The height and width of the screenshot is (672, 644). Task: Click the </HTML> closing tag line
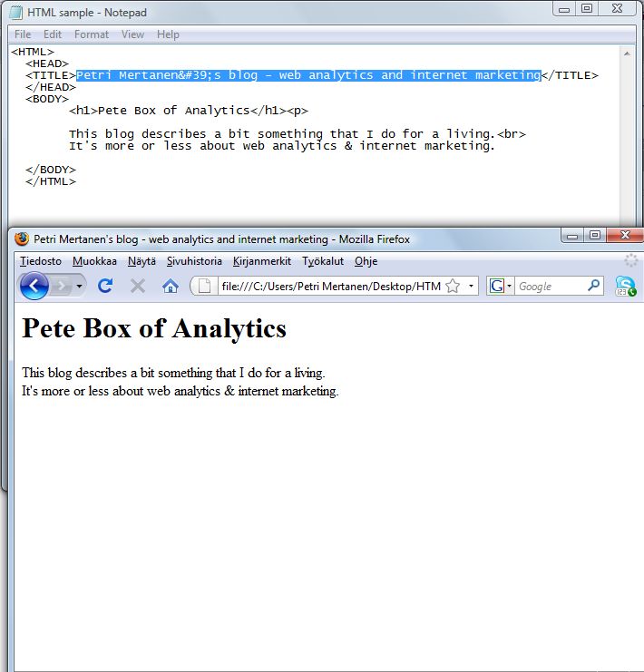click(x=51, y=181)
